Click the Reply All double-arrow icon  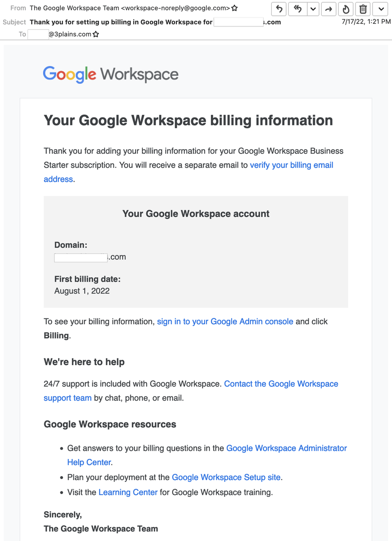pyautogui.click(x=297, y=9)
